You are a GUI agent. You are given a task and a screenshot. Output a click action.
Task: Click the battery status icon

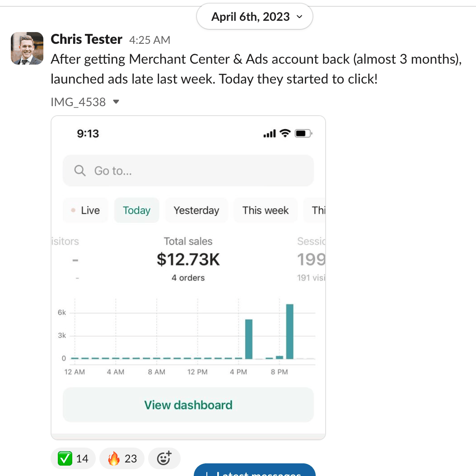point(302,134)
